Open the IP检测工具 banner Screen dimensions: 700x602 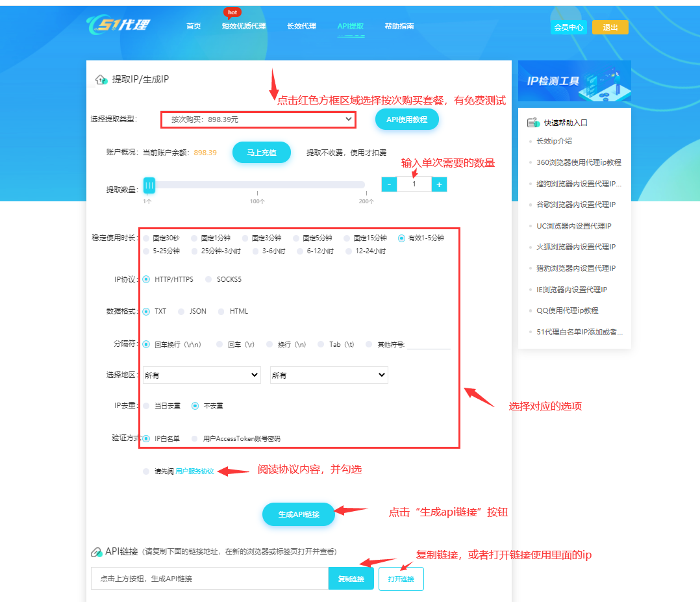575,81
